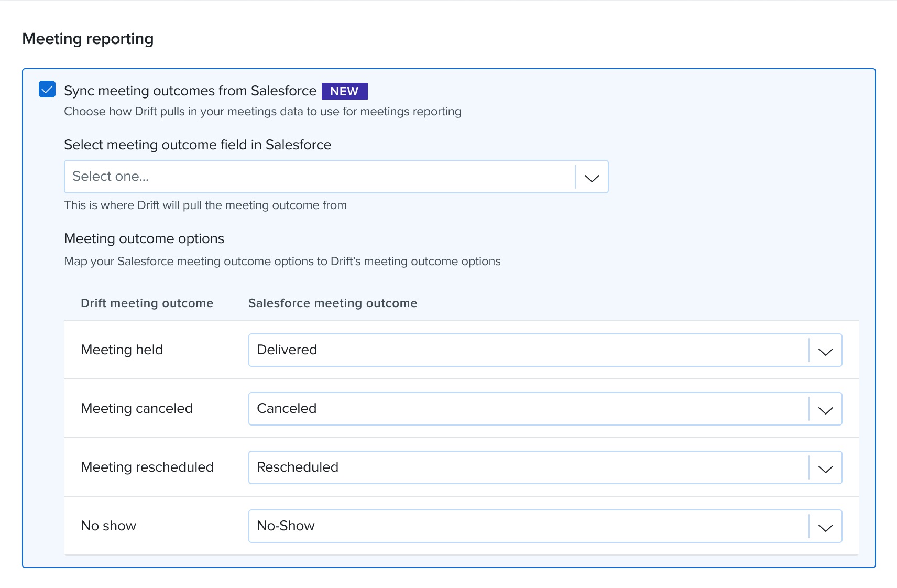Viewport: 897px width, 588px height.
Task: Click helper text about where Drift pulls outcome
Action: pos(205,205)
